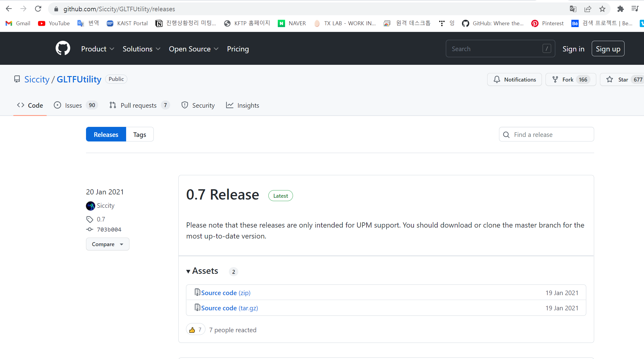
Task: Click the thumbs up reaction
Action: pos(195,330)
